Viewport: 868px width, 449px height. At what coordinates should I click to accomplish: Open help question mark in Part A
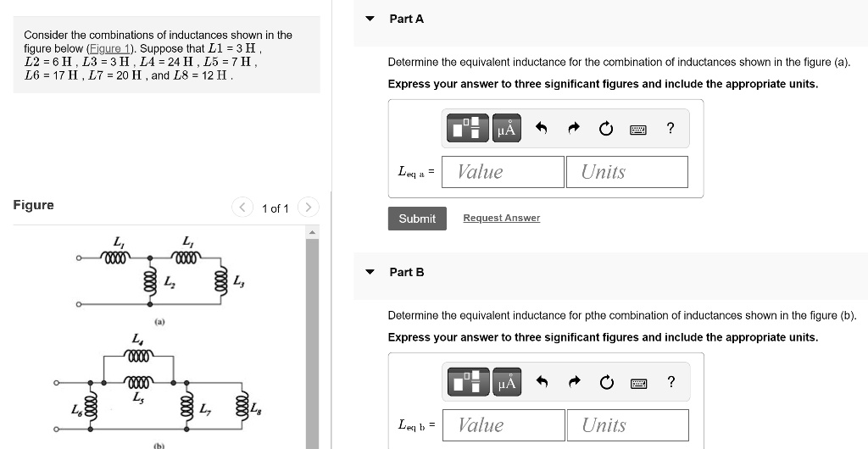point(670,128)
